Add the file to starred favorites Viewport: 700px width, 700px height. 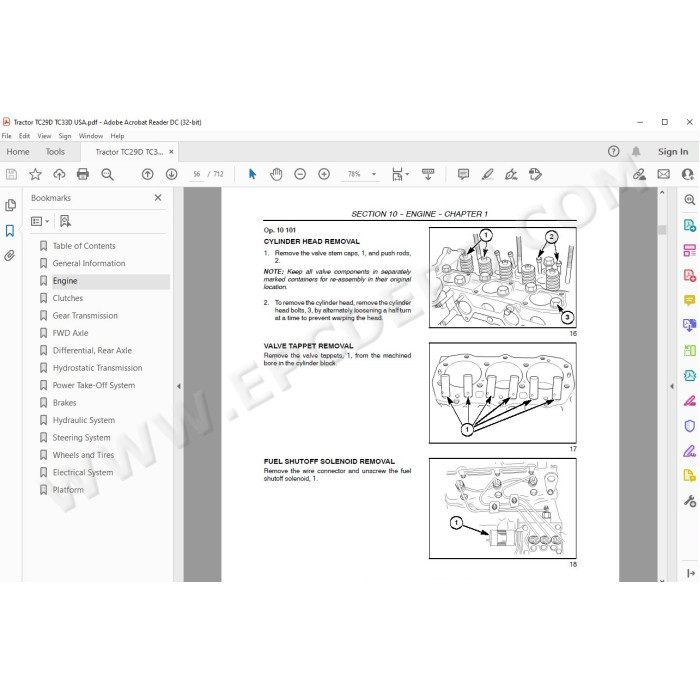coord(35,174)
